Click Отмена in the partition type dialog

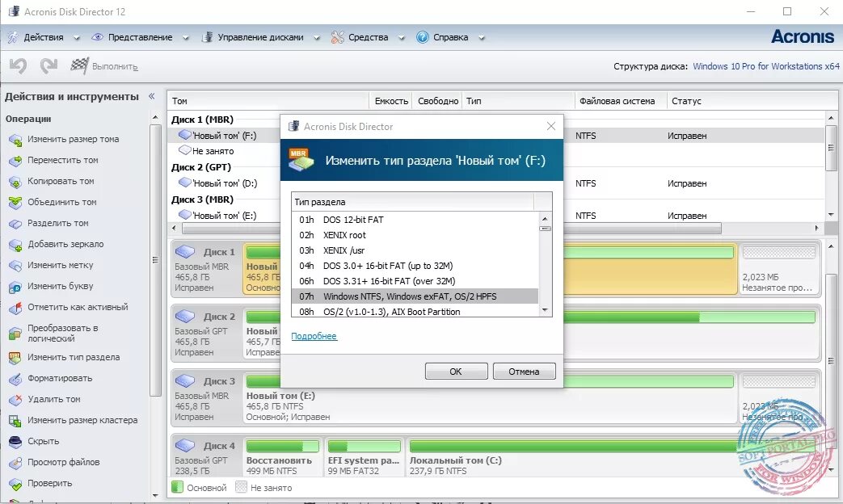(x=525, y=372)
